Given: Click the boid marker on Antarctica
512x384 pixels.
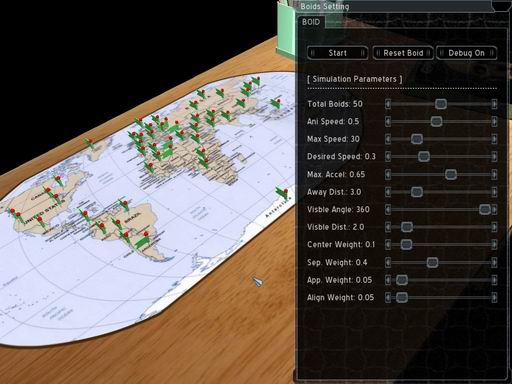Looking at the screenshot, I should [x=282, y=193].
